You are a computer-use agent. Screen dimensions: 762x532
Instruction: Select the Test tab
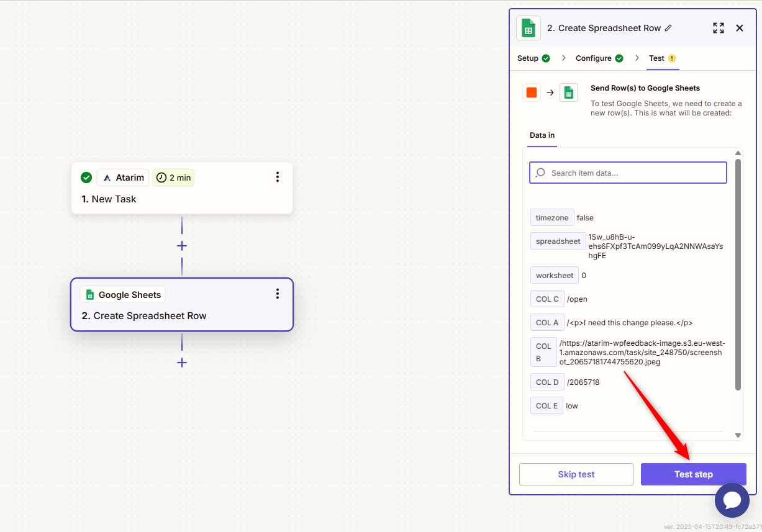coord(662,58)
